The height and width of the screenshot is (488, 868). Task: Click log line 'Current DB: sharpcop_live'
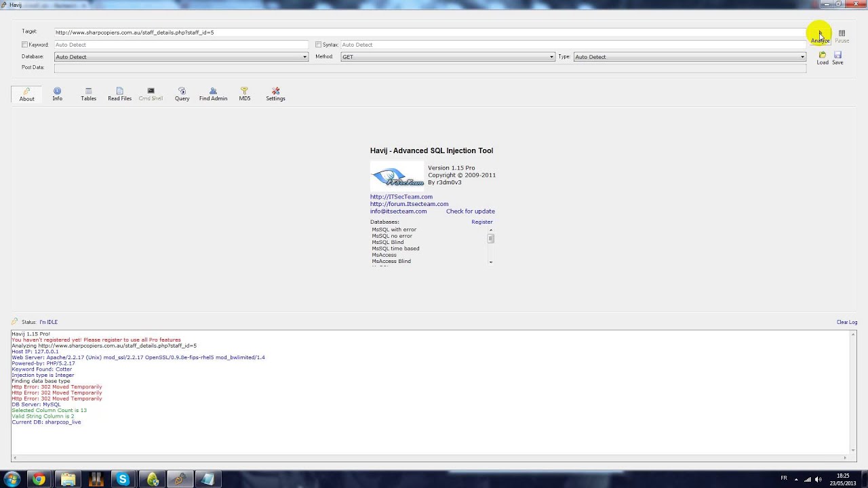click(x=46, y=422)
